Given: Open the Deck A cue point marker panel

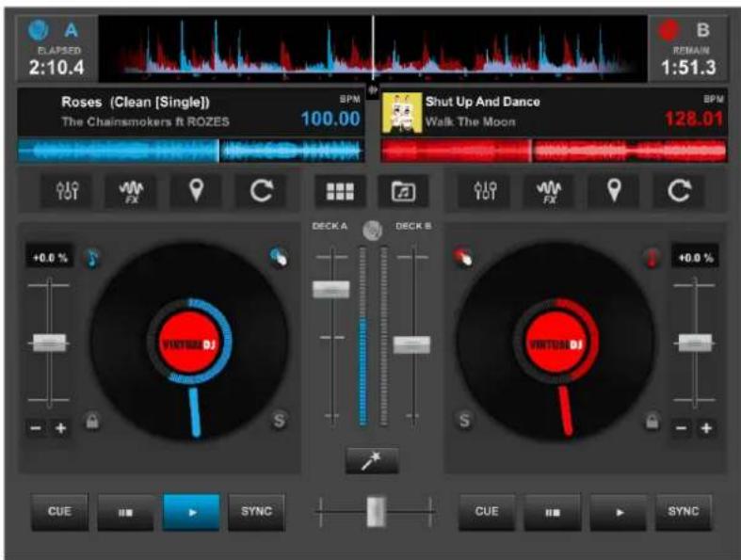Looking at the screenshot, I should click(x=196, y=191).
